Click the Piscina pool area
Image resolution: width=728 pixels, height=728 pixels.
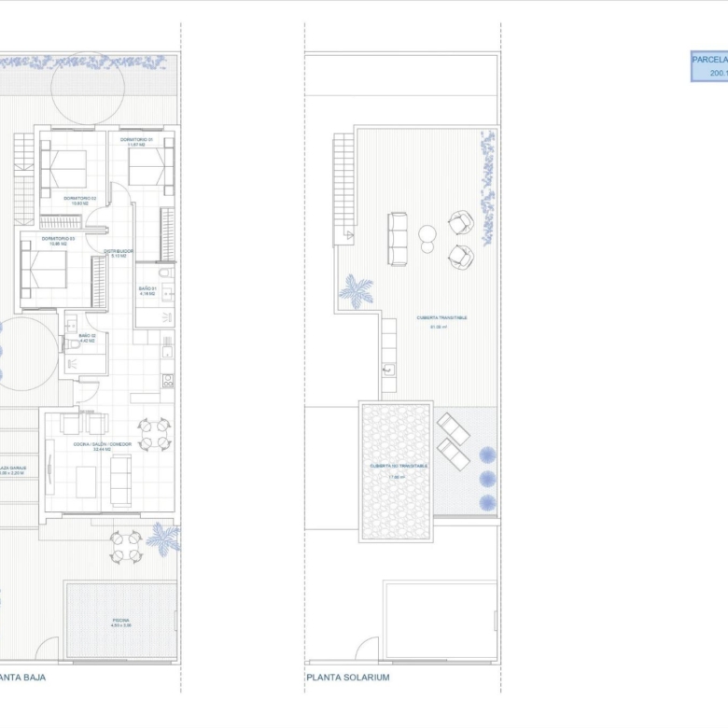click(x=121, y=621)
